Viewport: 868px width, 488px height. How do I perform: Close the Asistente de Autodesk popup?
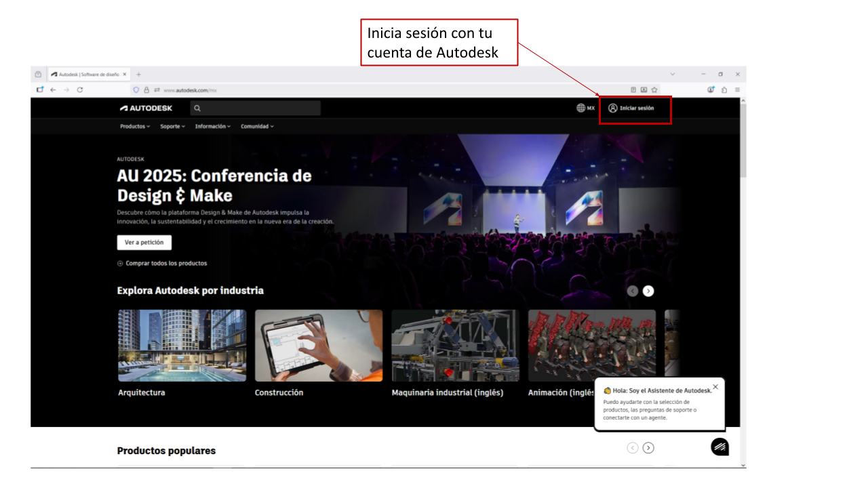(715, 387)
